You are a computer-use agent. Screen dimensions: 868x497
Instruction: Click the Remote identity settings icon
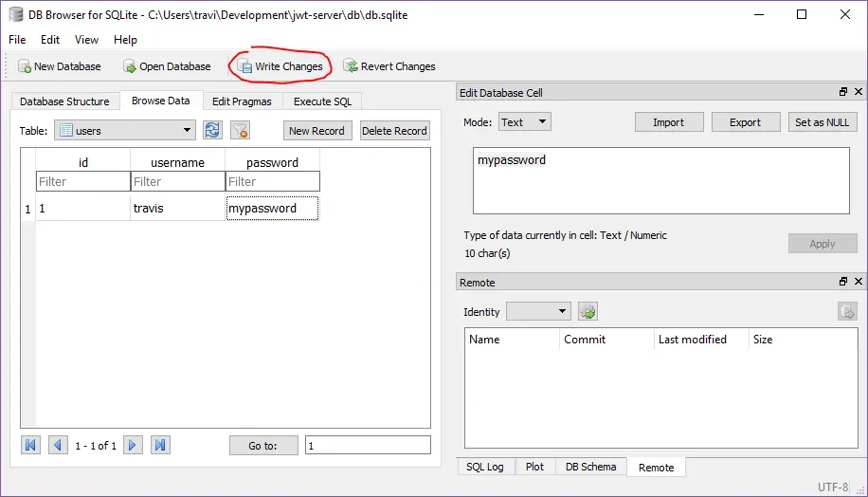coord(588,312)
